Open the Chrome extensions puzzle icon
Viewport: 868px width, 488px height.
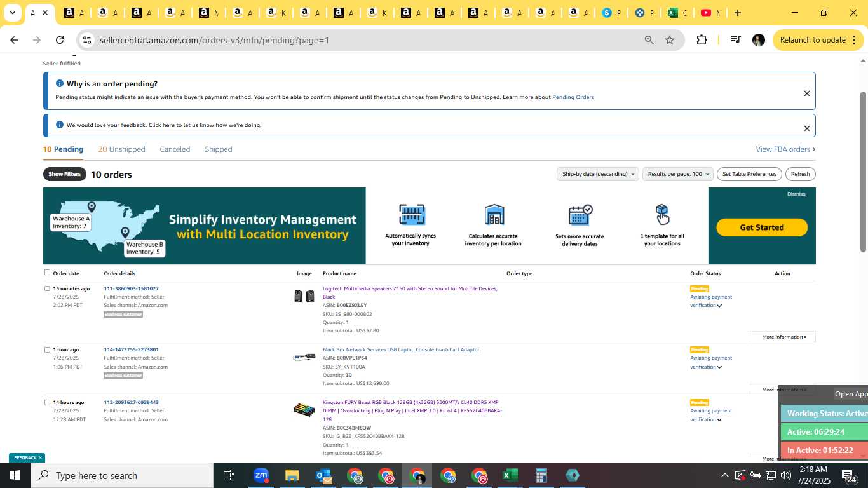click(x=702, y=40)
